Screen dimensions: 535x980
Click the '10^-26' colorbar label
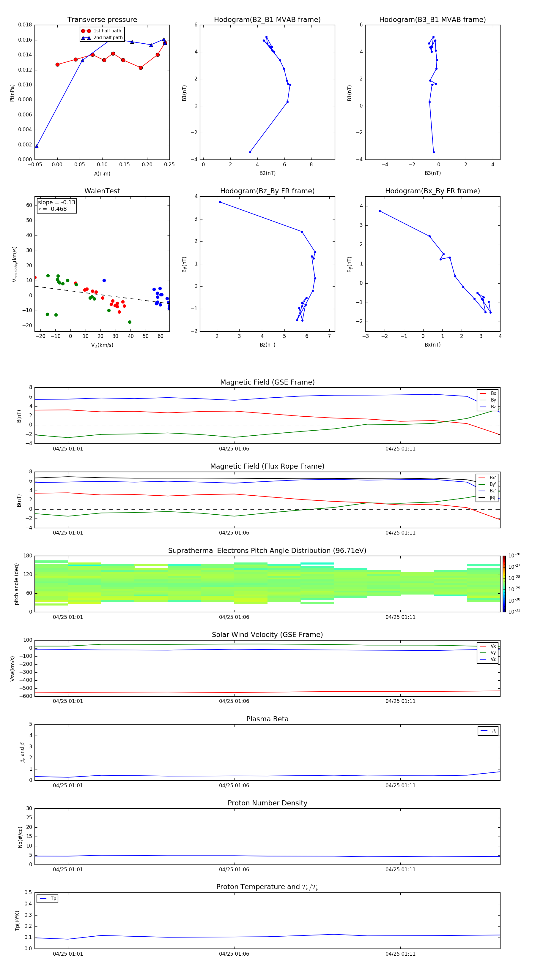tap(514, 555)
